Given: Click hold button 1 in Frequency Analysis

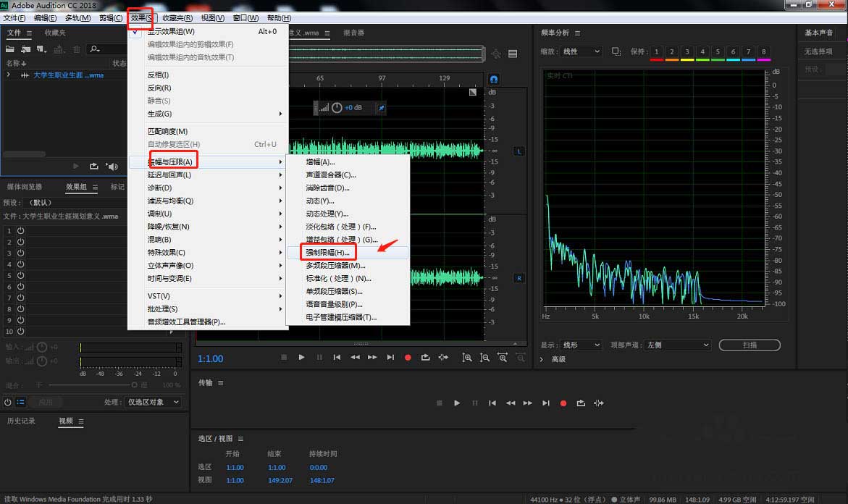Looking at the screenshot, I should (656, 51).
